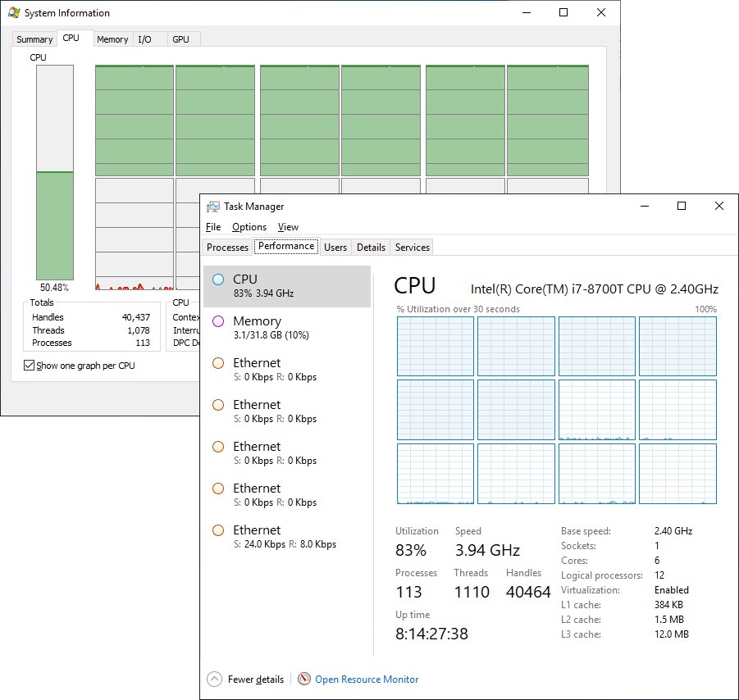Click the Base speed value 2.40 GHz

pyautogui.click(x=673, y=531)
